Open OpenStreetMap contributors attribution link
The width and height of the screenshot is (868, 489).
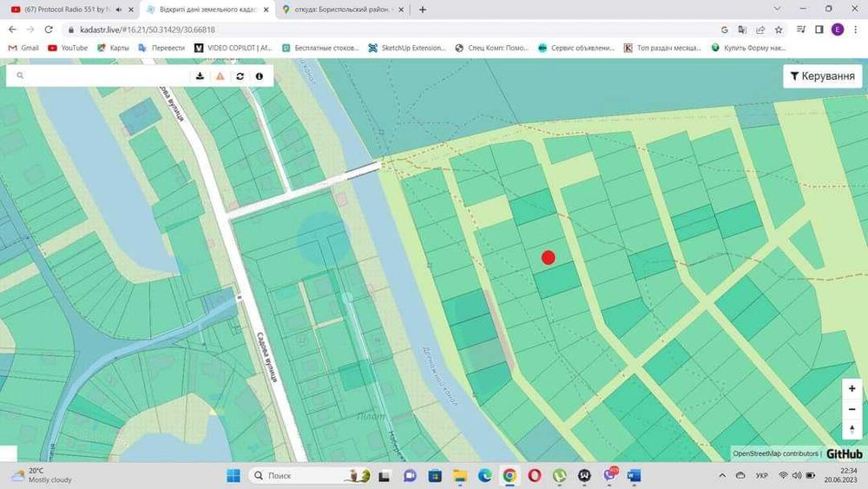click(x=775, y=453)
